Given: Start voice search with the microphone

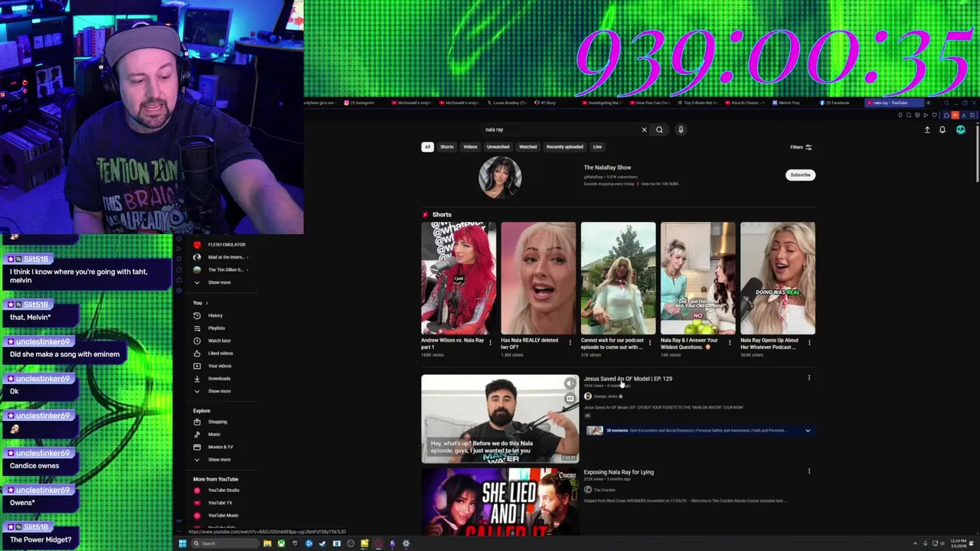Looking at the screenshot, I should click(681, 129).
